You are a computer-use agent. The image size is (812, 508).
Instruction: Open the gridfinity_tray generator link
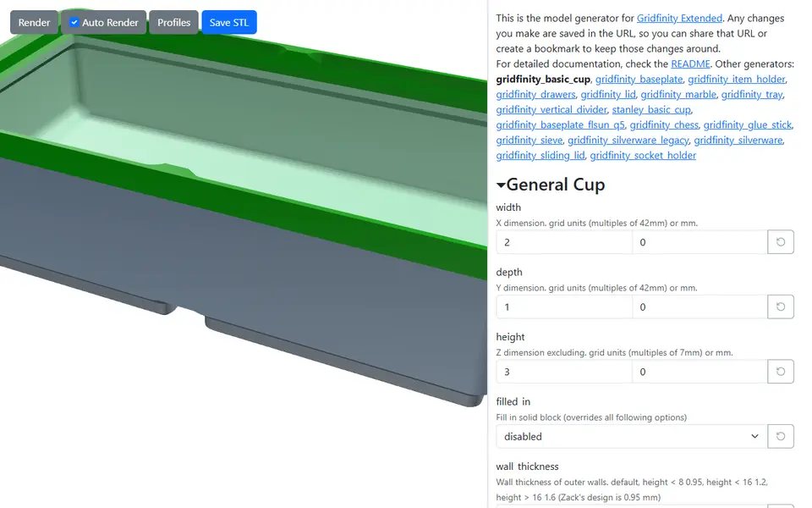(x=751, y=94)
